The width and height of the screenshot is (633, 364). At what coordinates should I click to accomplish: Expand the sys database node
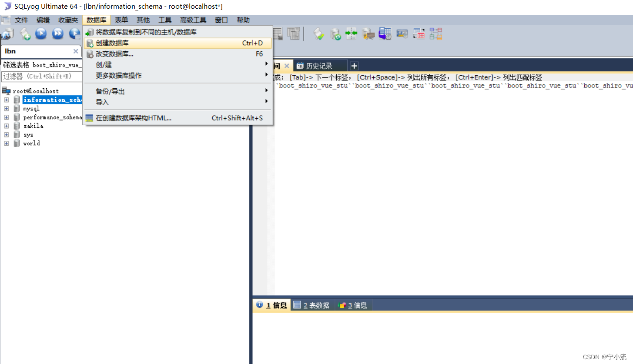click(7, 134)
